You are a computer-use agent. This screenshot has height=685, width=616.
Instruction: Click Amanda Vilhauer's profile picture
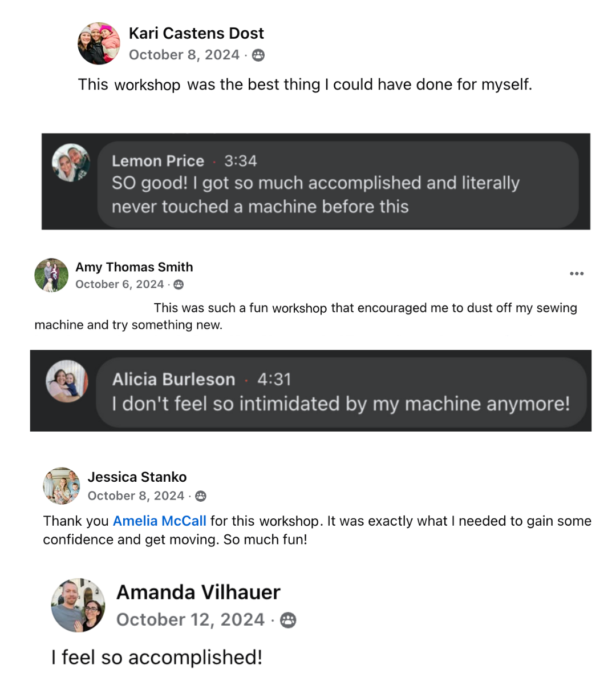[78, 605]
